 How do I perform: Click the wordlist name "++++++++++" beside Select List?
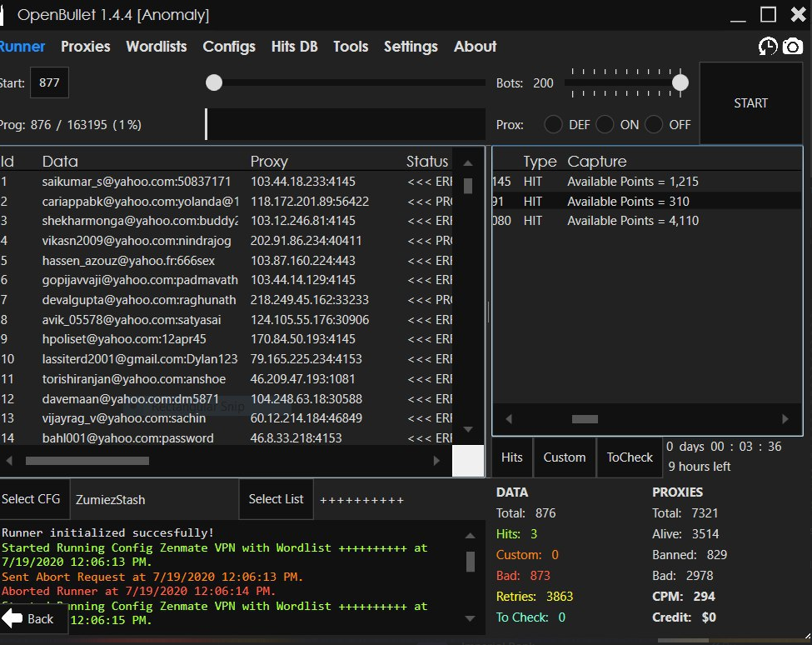(361, 501)
